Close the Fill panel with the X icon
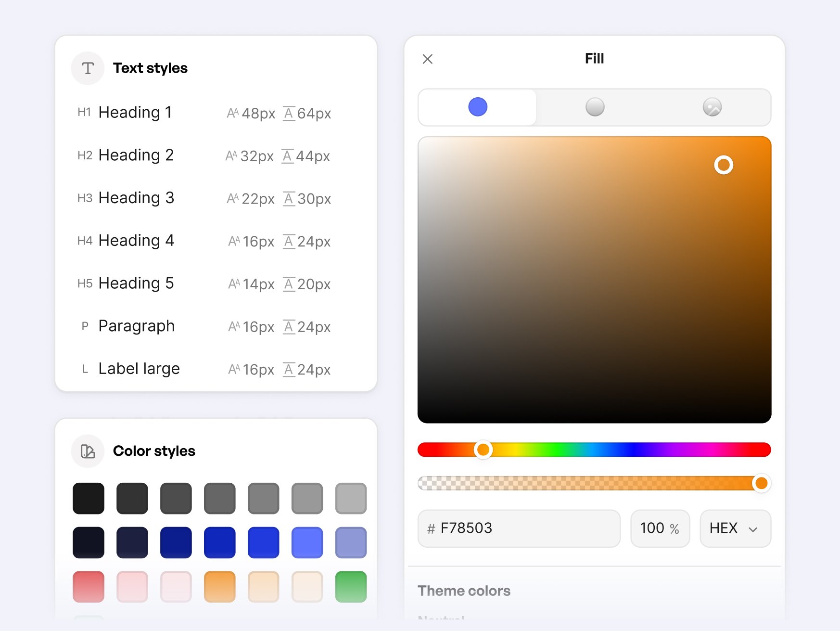840x631 pixels. 427,59
